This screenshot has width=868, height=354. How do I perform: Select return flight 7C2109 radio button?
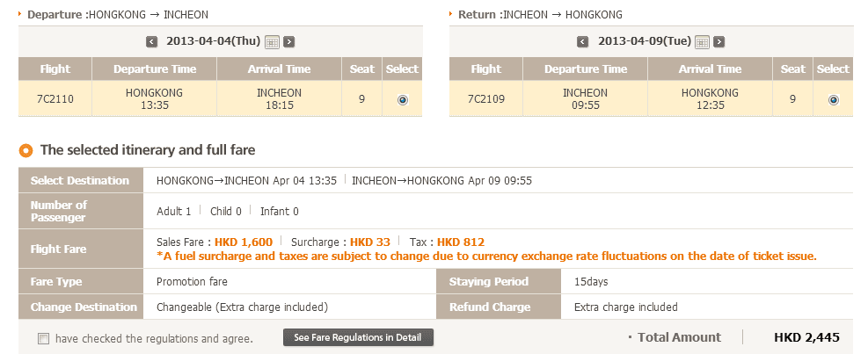click(833, 100)
